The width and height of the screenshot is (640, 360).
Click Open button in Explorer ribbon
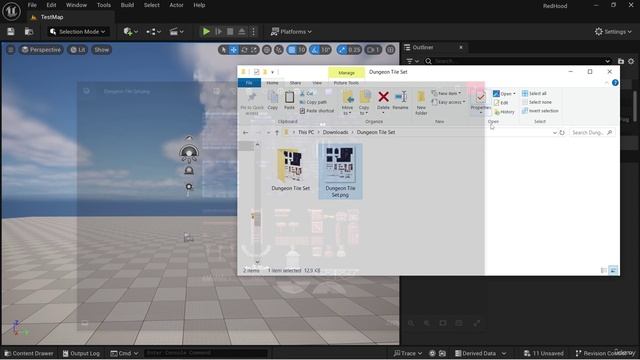(504, 93)
